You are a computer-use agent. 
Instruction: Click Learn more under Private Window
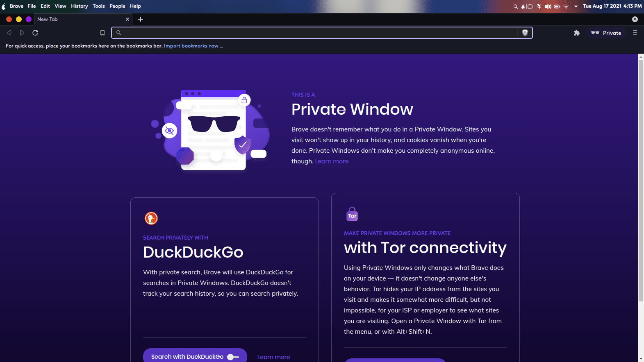tap(332, 161)
